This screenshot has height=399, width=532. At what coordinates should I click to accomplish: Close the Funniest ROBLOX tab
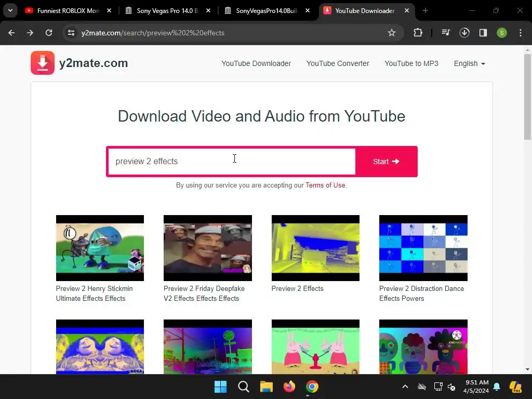coord(109,10)
